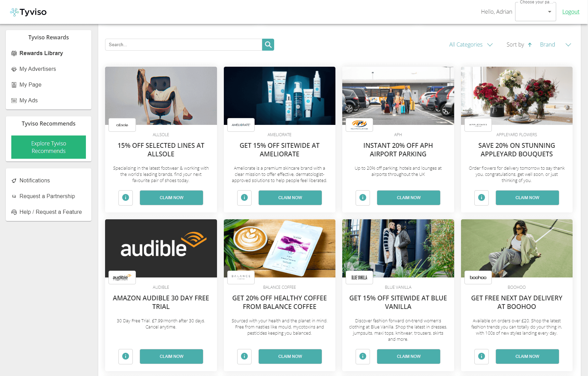Screen dimensions: 588x376
Task: Claim the Blue Vanilla offer
Action: pyautogui.click(x=409, y=356)
